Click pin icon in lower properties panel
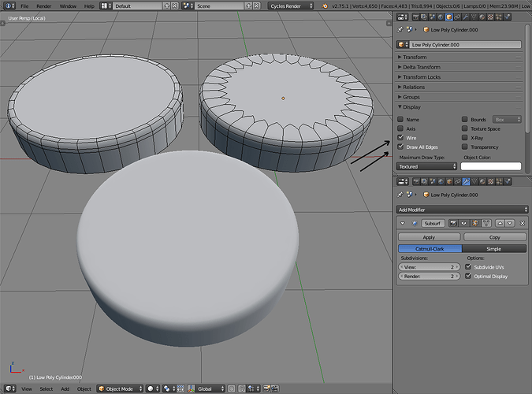Image resolution: width=532 pixels, height=394 pixels. tap(400, 195)
